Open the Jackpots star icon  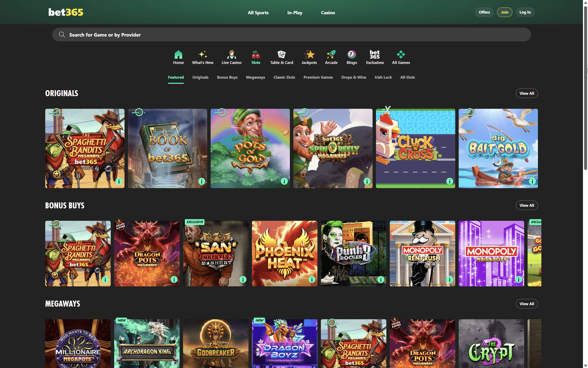tap(309, 54)
